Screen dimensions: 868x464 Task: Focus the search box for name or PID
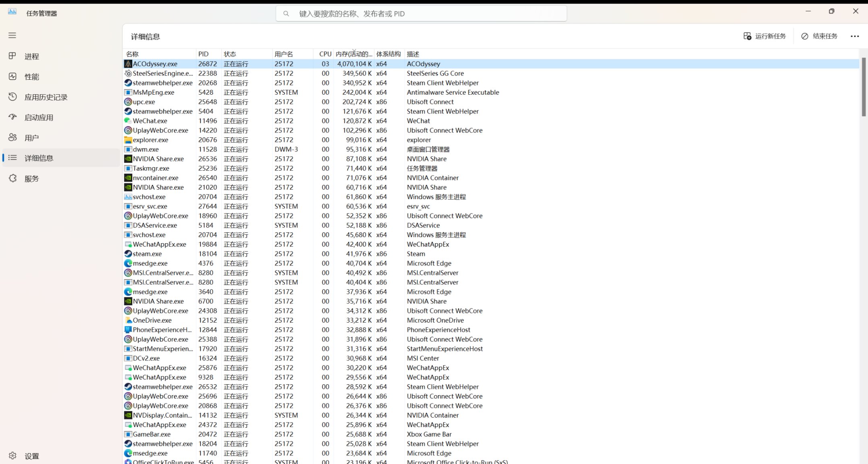tap(421, 14)
